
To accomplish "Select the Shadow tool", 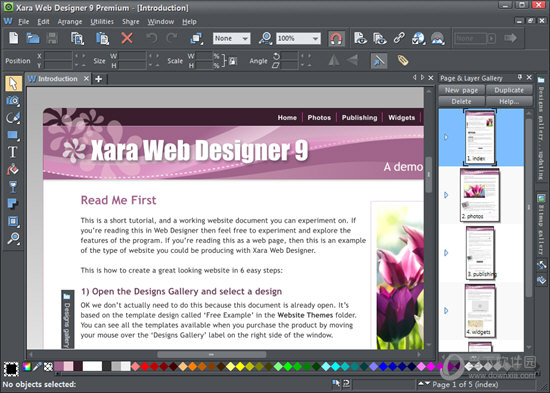I will coord(13,204).
